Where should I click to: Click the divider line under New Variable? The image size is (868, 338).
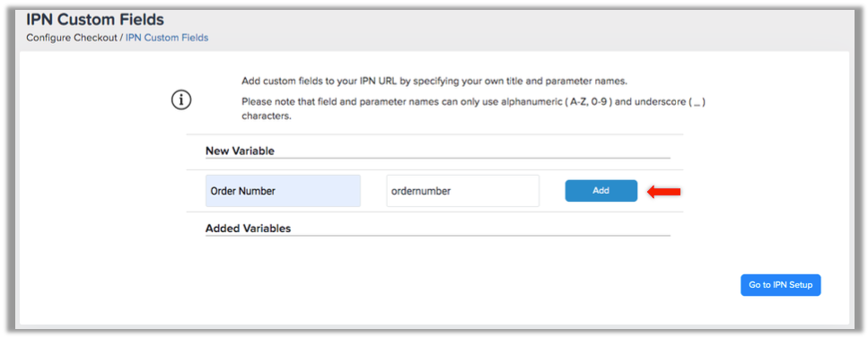438,158
